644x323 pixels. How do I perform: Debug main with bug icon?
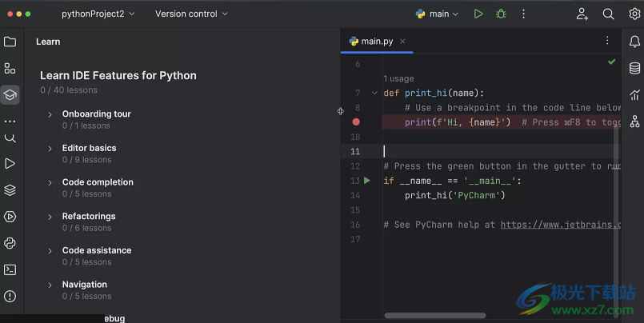tap(501, 14)
